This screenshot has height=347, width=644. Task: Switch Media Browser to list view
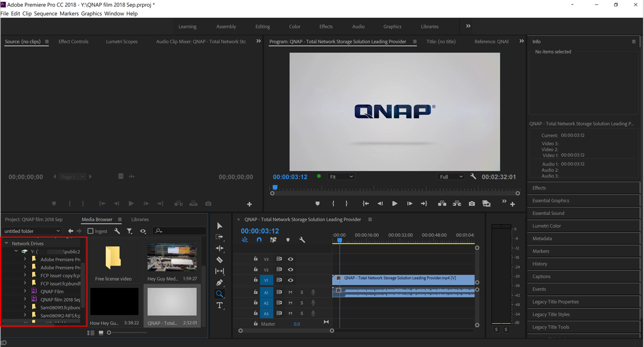(91, 333)
